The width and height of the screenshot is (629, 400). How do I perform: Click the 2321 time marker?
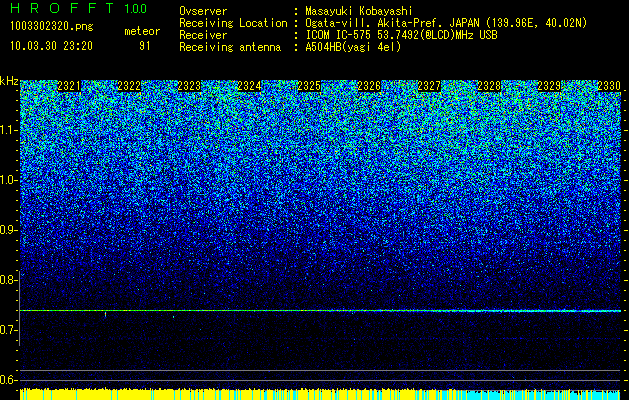coord(69,86)
